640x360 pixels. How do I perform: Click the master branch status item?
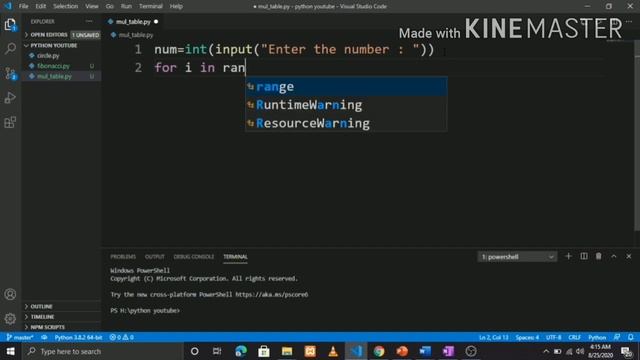pos(20,338)
